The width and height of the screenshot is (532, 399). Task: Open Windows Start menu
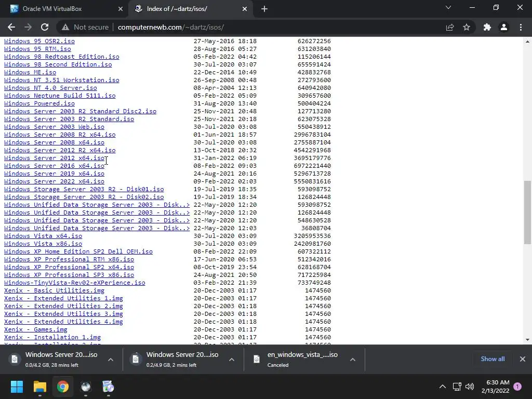point(17,387)
